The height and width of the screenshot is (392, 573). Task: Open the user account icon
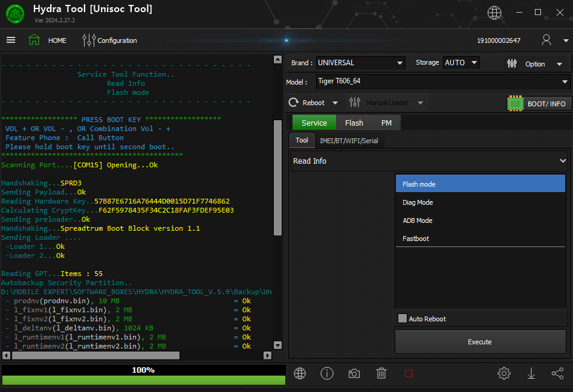pyautogui.click(x=546, y=40)
